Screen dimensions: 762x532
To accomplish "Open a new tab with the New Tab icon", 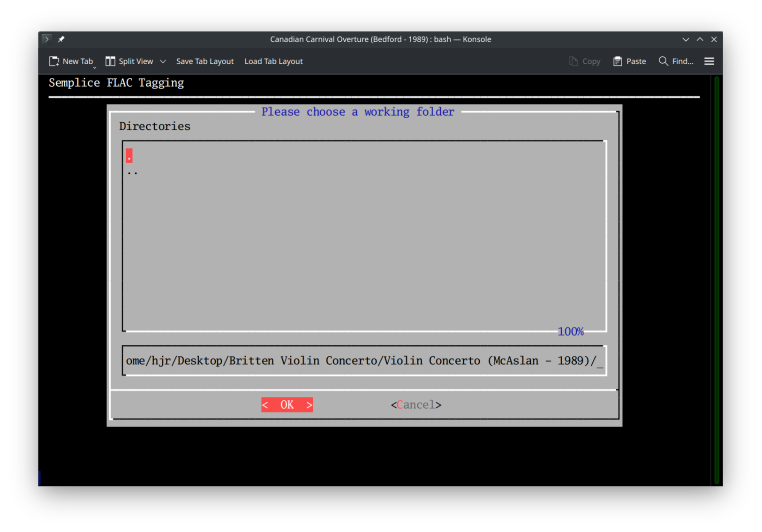I will tap(54, 61).
